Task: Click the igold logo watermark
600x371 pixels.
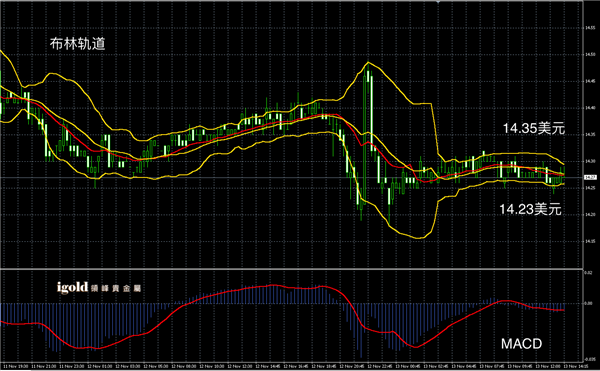Action: [99, 287]
